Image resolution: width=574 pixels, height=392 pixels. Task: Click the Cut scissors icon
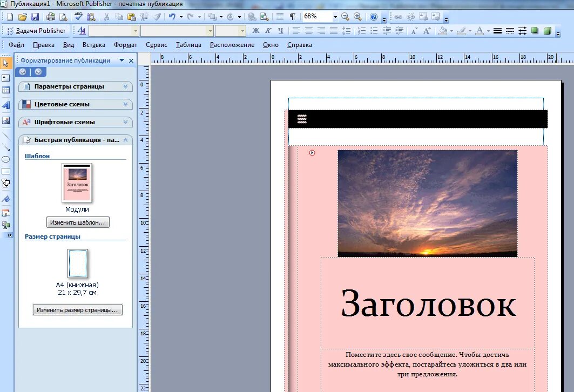coord(106,17)
